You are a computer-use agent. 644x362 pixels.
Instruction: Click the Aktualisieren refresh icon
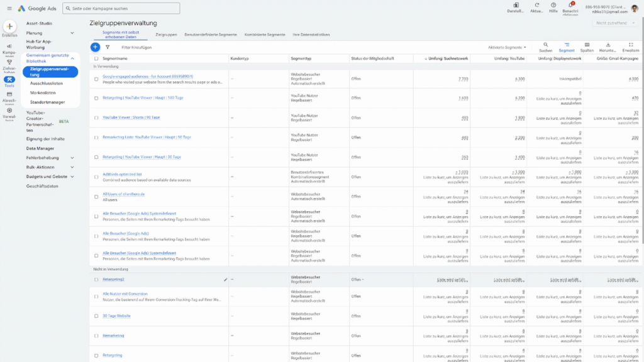(x=537, y=5)
